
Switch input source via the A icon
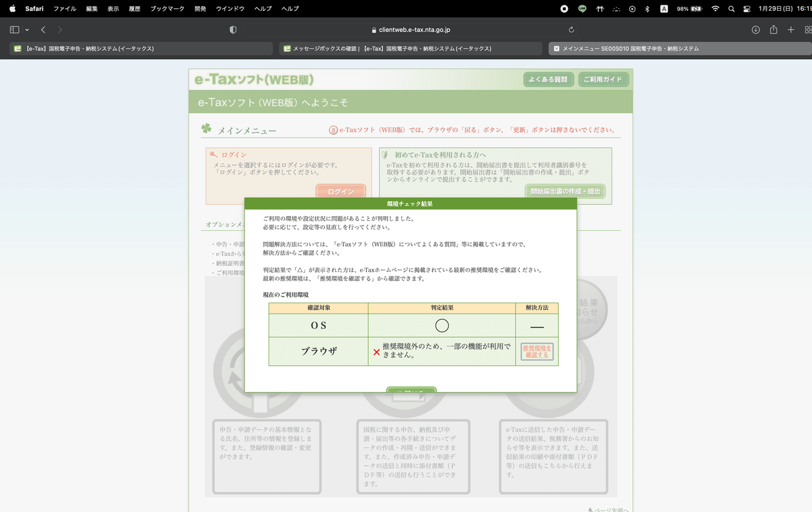(x=664, y=9)
